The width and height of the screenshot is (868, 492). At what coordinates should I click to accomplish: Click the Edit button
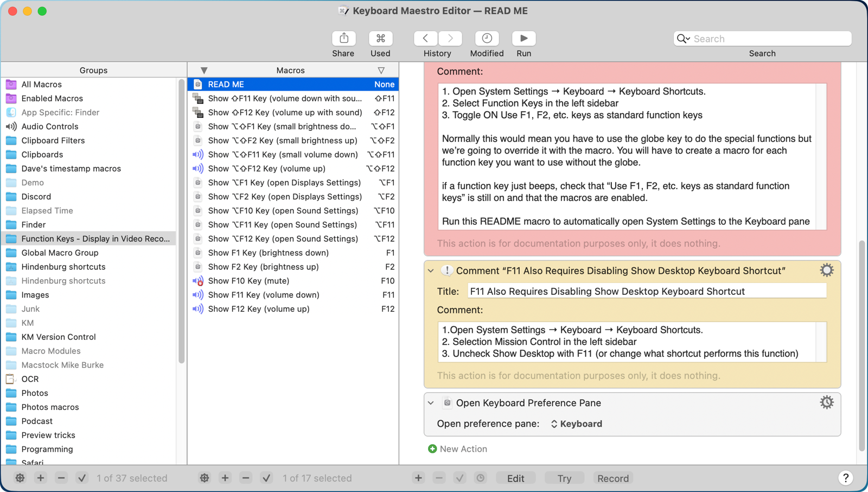point(515,478)
